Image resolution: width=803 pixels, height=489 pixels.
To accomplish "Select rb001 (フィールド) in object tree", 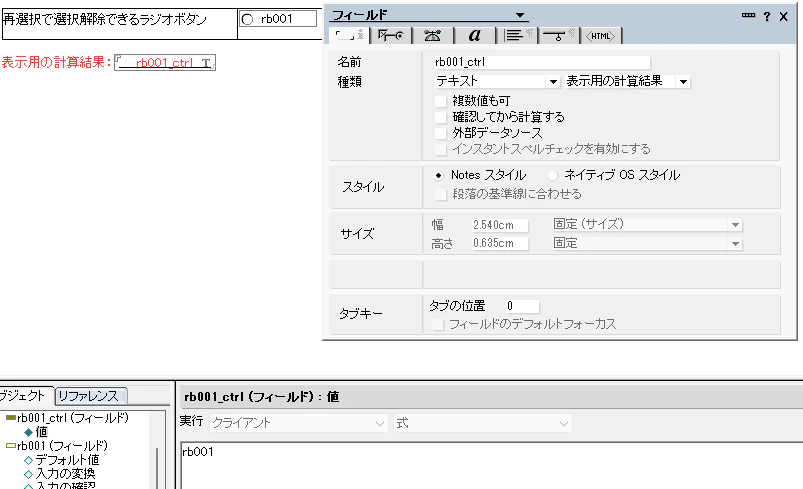I will click(x=62, y=445).
